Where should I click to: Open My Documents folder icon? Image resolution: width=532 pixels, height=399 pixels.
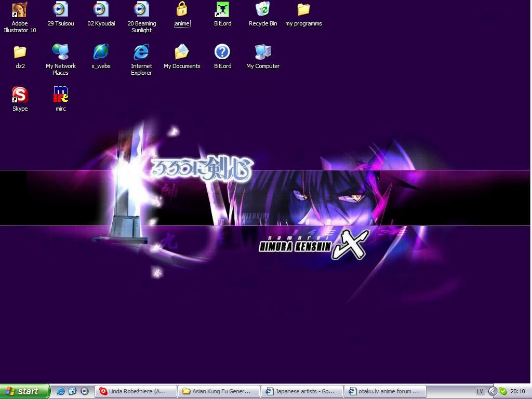[182, 57]
